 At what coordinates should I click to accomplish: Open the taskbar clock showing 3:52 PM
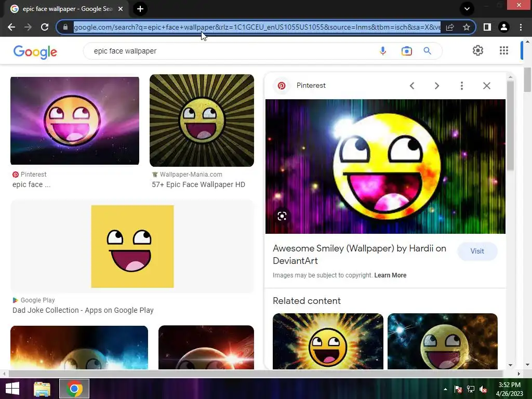tap(509, 389)
